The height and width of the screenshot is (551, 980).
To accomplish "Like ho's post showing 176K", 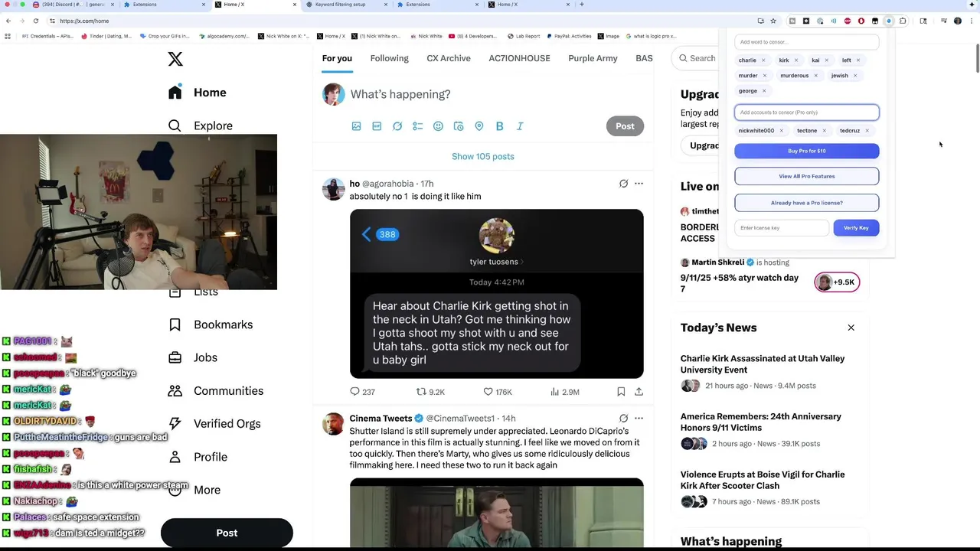I will (497, 392).
